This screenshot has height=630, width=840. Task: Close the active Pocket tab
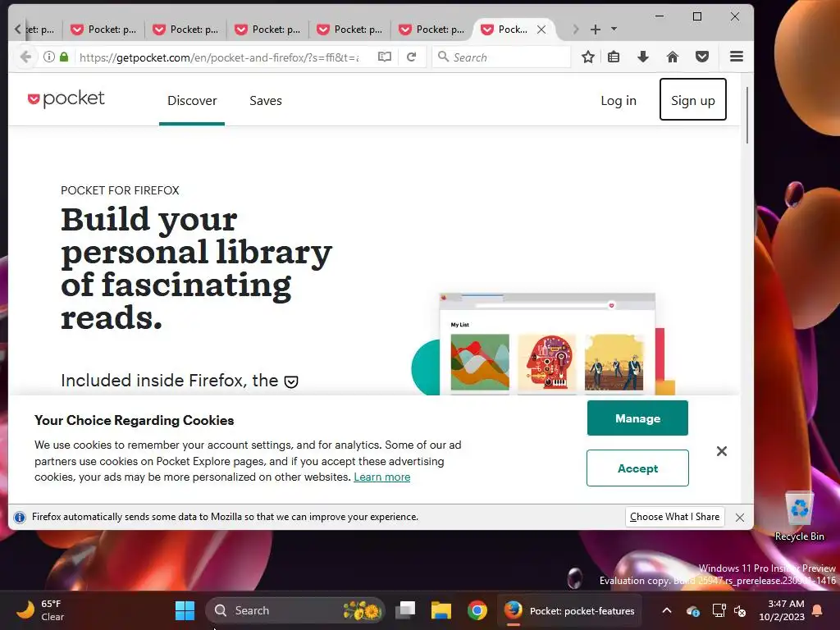click(541, 30)
